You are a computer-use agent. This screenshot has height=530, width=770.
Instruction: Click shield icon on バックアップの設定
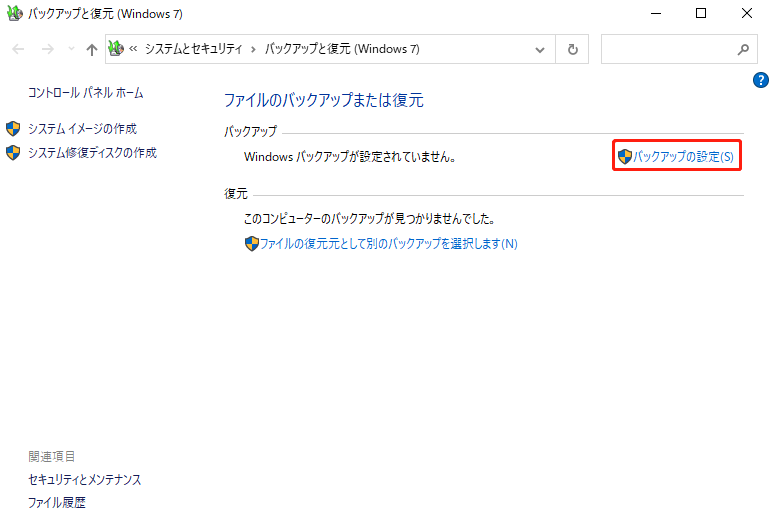point(625,156)
